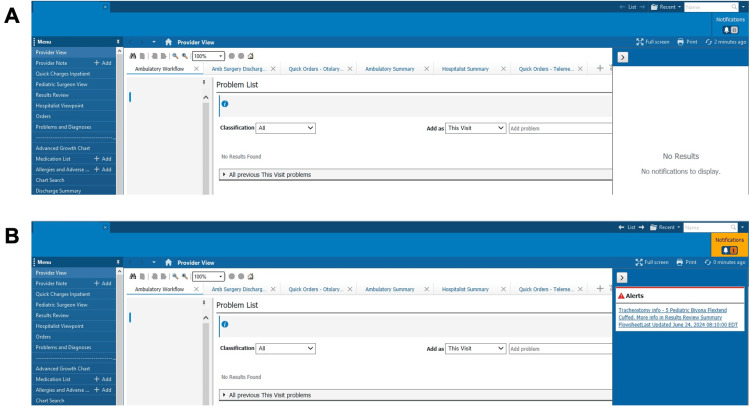Open the Classification dropdown in panel A
Viewport: 750px width, 407px height.
point(286,128)
